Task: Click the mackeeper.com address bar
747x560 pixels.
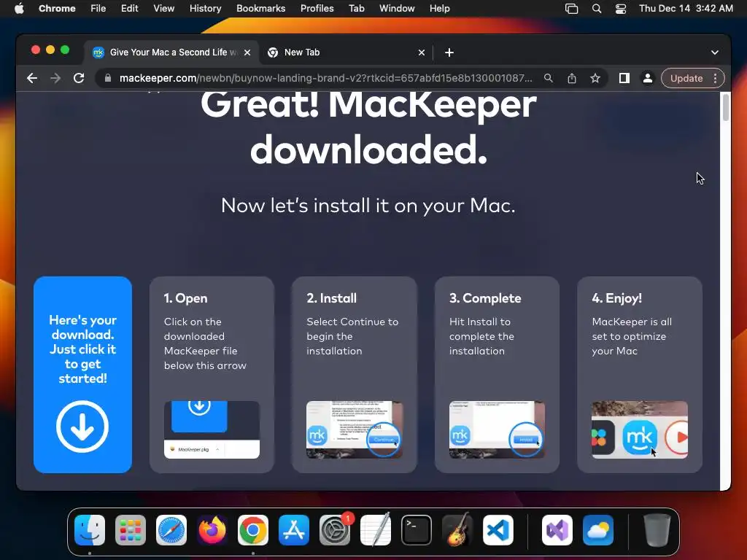Action: pyautogui.click(x=326, y=78)
